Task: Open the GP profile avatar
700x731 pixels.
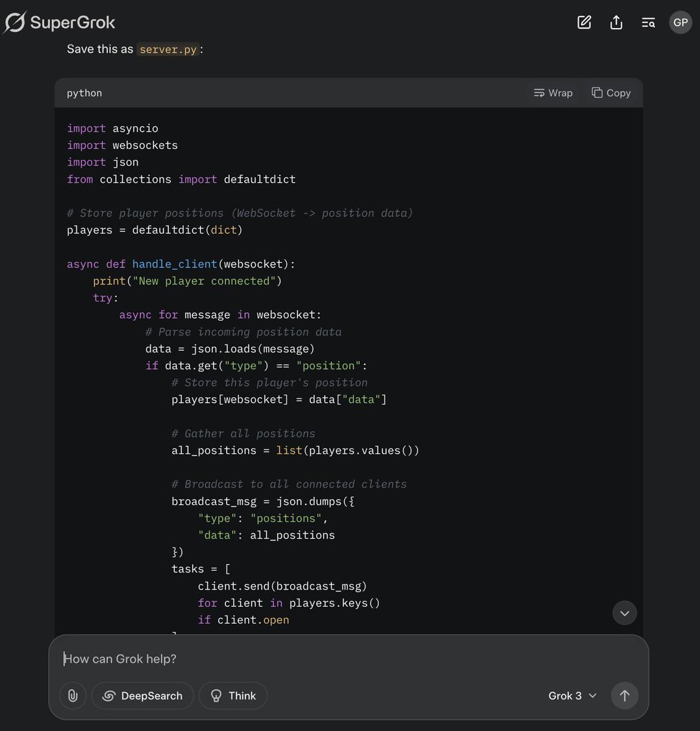Action: click(681, 23)
